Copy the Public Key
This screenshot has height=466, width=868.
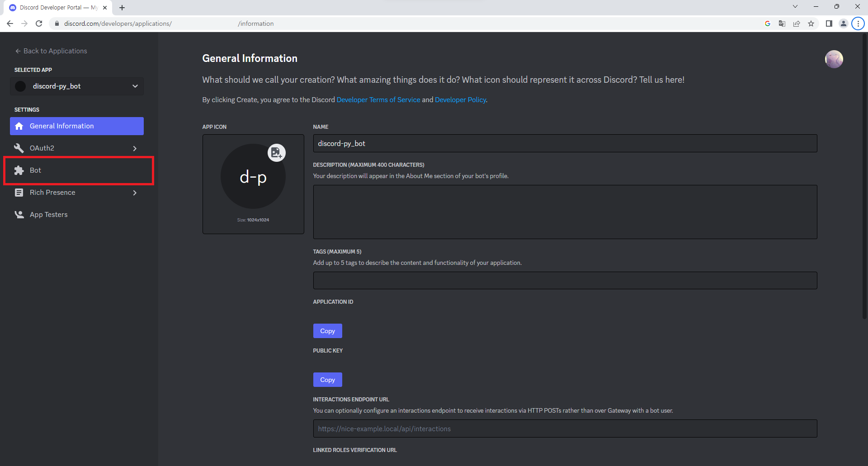pos(327,380)
